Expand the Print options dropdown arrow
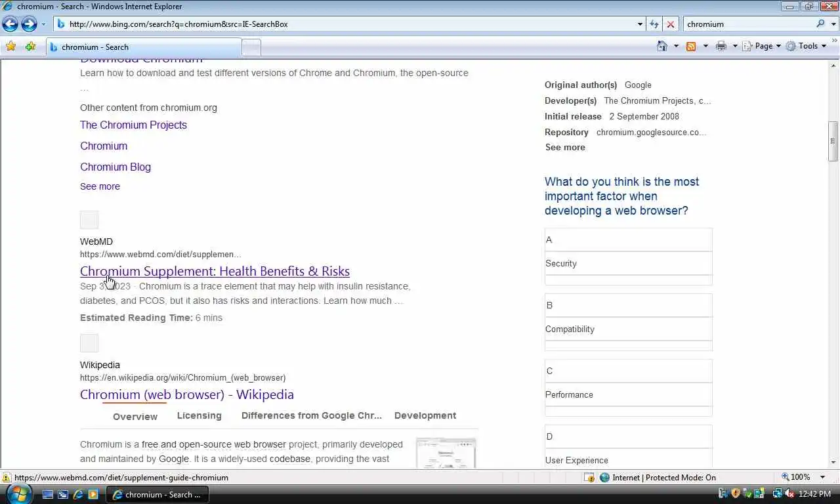The image size is (840, 504). tap(735, 46)
